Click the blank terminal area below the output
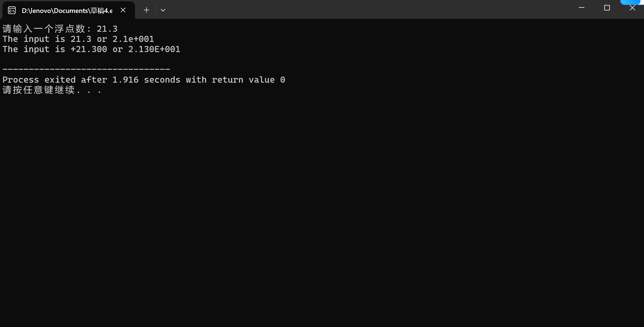Viewport: 644px width, 327px height. coord(303,207)
